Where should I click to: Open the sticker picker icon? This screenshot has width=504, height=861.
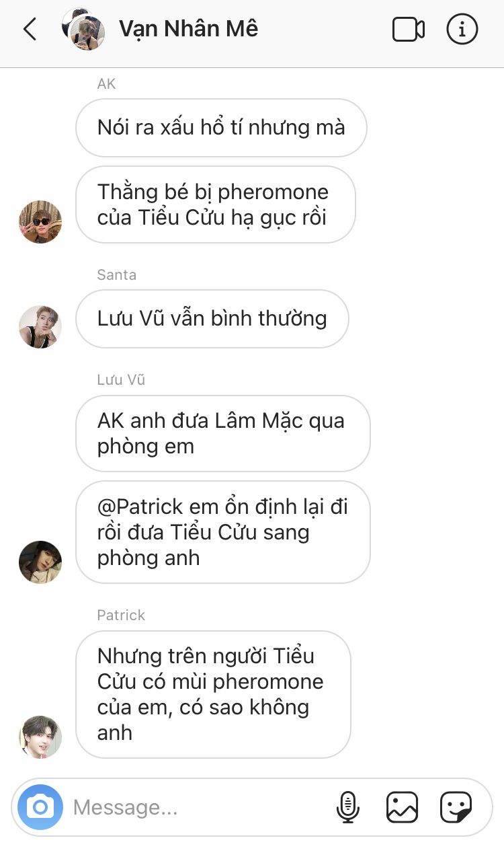456,807
